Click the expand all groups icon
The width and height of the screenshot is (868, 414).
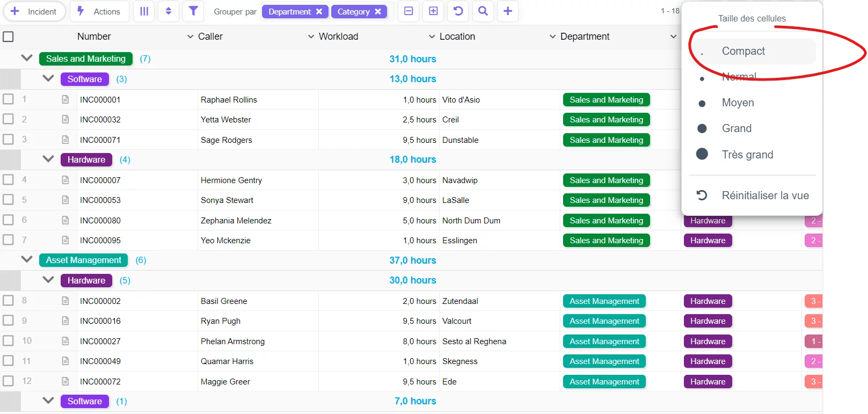coord(433,11)
